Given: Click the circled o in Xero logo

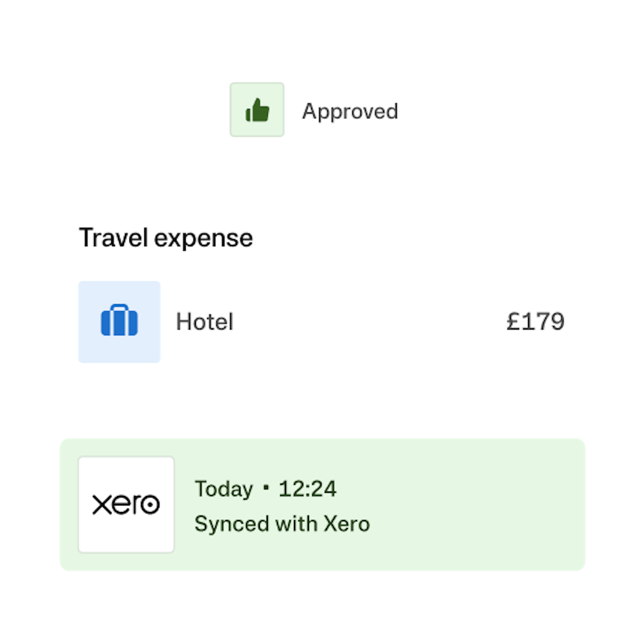Looking at the screenshot, I should pos(150,505).
